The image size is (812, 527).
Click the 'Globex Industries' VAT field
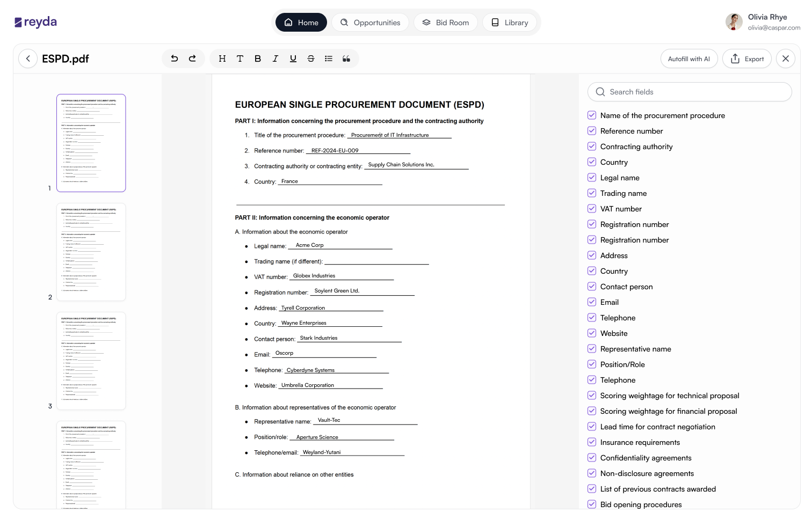[342, 276]
